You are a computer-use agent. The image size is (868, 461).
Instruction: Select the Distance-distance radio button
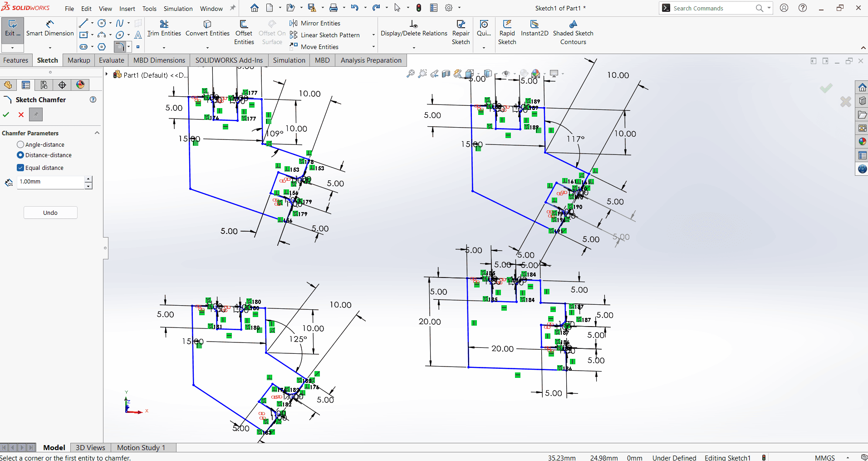click(20, 155)
